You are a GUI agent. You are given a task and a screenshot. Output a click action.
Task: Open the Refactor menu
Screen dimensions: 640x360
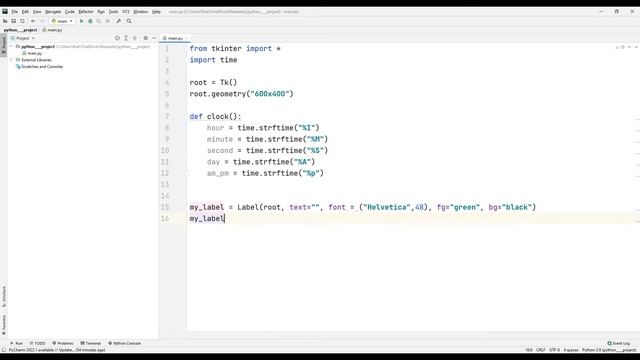pos(86,12)
